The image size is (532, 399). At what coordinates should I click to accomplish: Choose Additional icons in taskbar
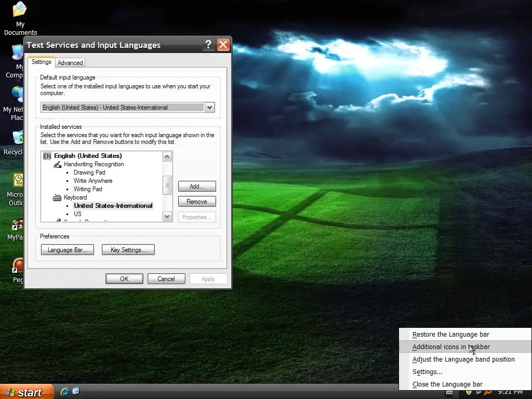465,347
